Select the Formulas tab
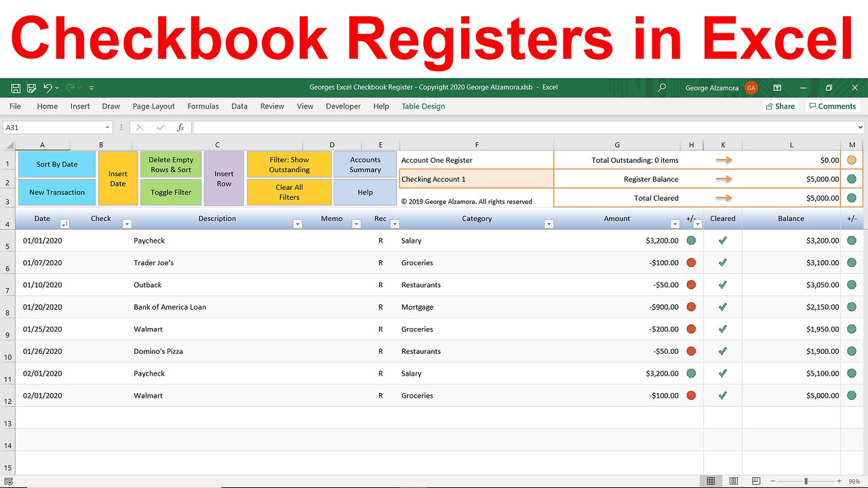Screen dimensions: 868x488 (203, 106)
